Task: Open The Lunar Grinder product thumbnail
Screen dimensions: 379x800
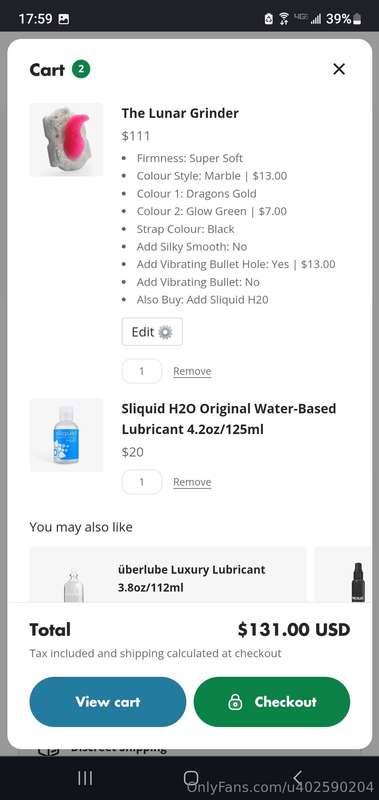Action: 66,139
